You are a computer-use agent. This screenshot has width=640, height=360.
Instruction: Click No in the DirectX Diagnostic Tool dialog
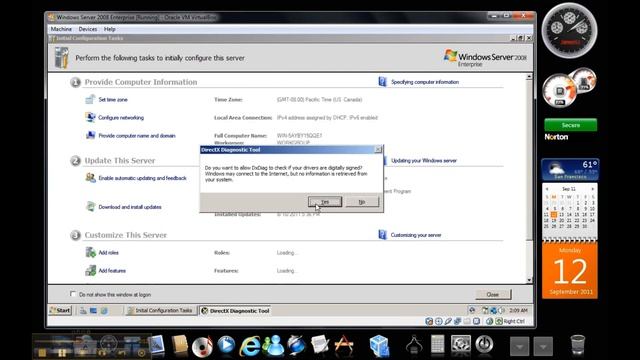click(x=362, y=202)
